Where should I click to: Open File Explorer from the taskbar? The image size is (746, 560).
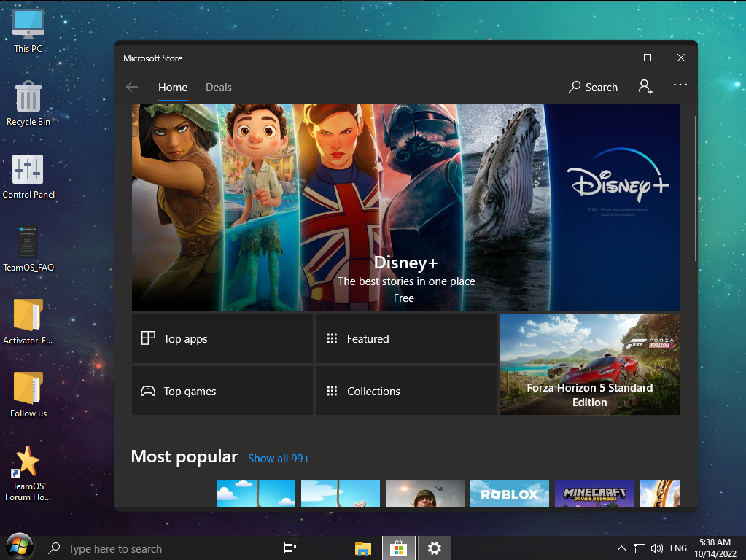click(363, 548)
